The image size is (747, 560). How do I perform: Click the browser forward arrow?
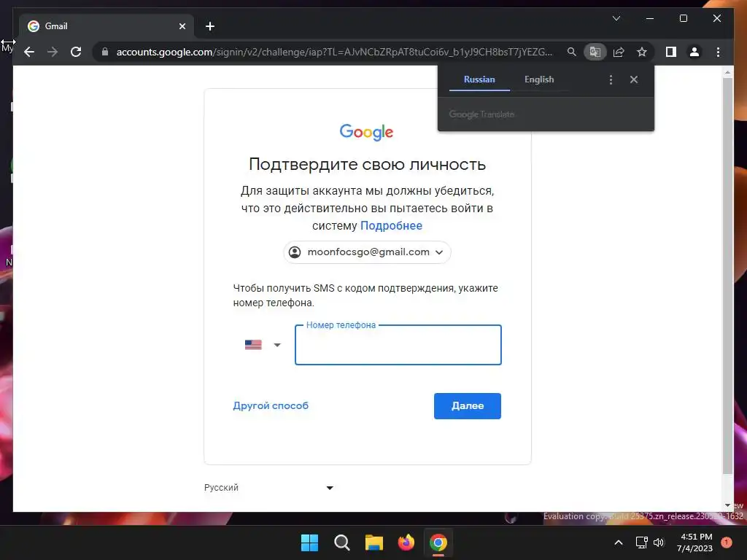tap(53, 52)
